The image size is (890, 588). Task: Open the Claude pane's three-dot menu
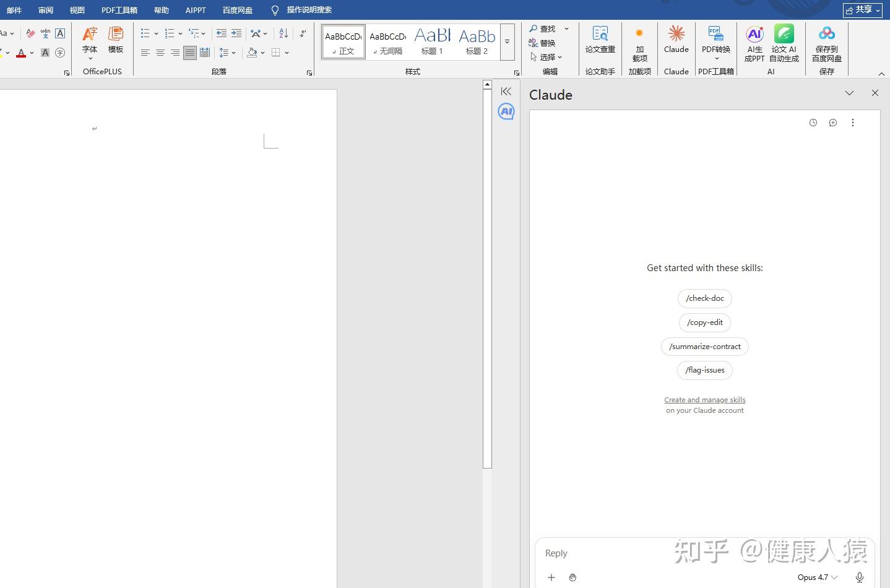click(853, 123)
